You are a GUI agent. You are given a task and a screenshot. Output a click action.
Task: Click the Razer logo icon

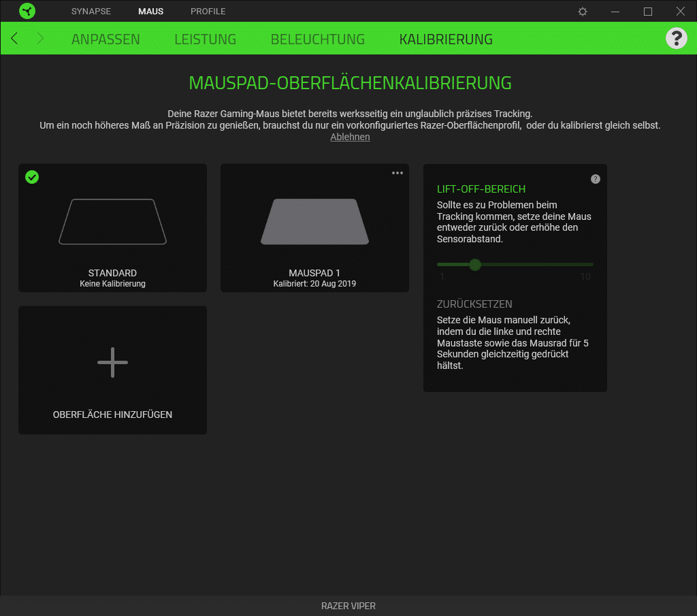pos(27,12)
